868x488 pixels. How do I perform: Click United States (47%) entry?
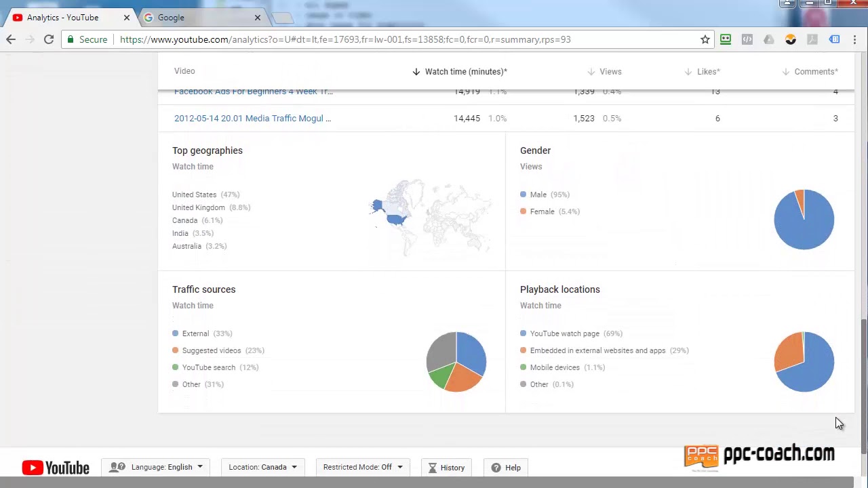click(205, 195)
